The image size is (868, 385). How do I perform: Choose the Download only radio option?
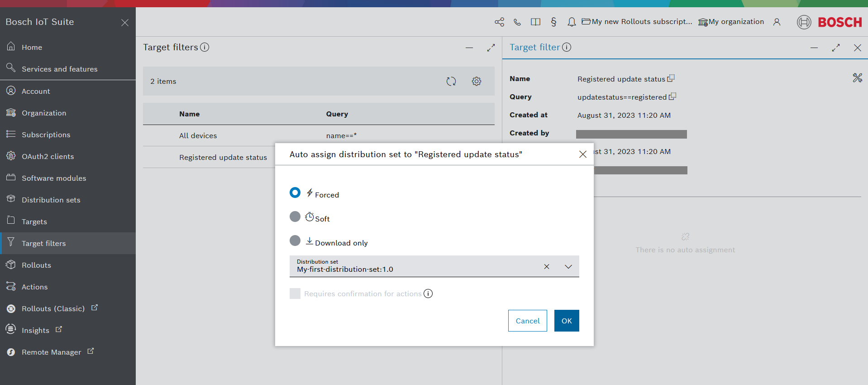click(x=295, y=241)
